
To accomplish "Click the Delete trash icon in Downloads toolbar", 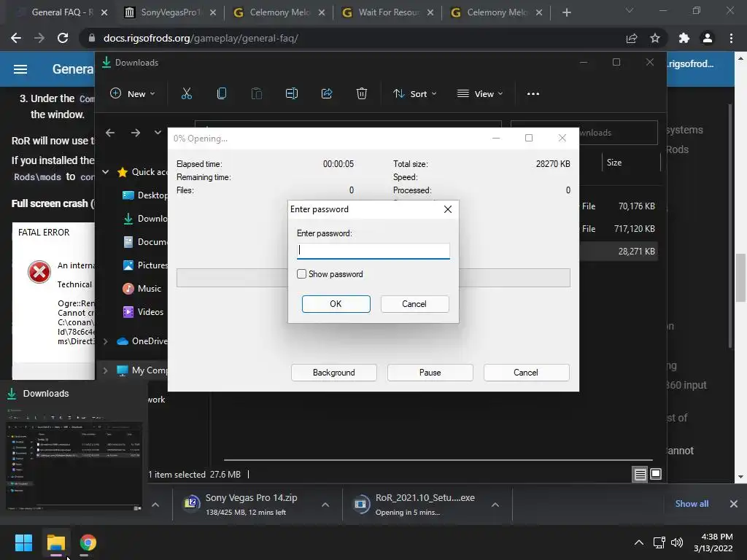I will click(362, 94).
